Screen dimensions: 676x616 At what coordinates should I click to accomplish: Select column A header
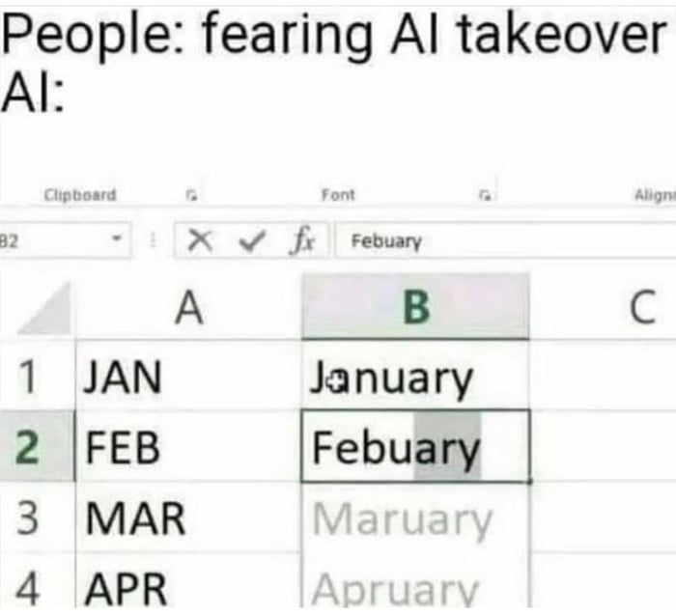coord(189,309)
